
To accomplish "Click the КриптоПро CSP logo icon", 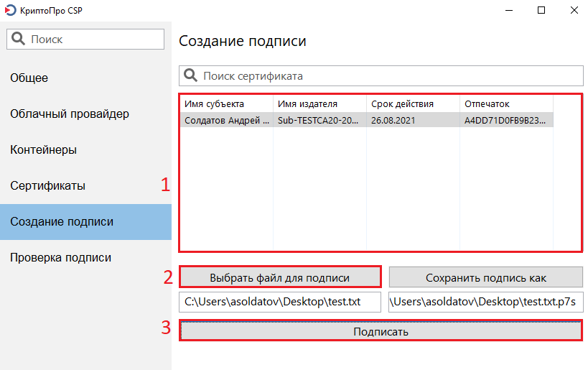I will coord(11,10).
